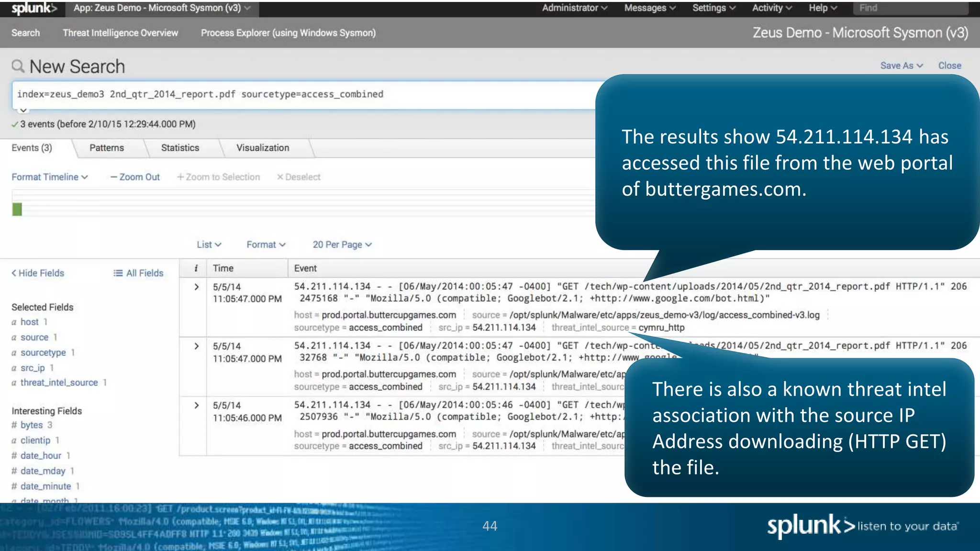
Task: Click the Find input field
Action: pyautogui.click(x=911, y=8)
